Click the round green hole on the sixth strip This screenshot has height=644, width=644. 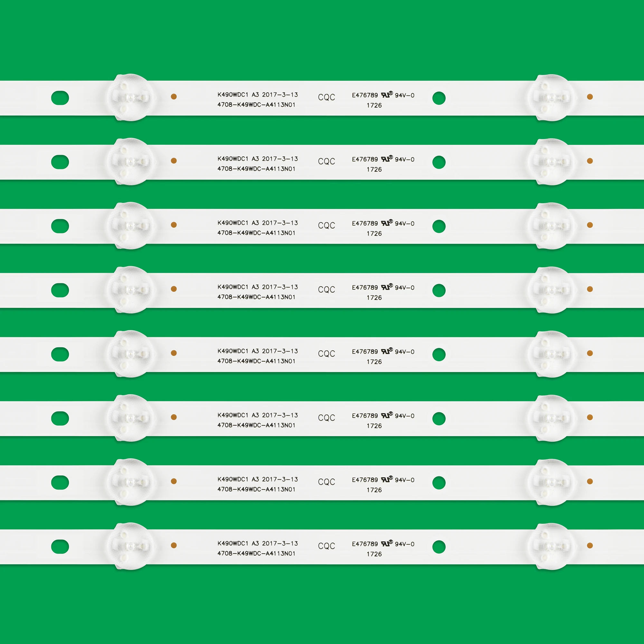point(439,419)
